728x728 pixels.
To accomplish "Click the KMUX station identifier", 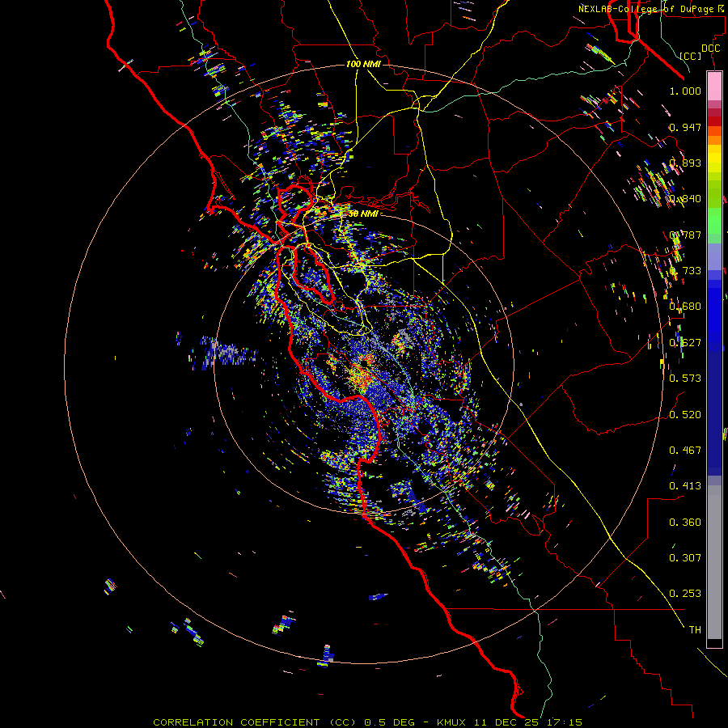I will (x=452, y=722).
